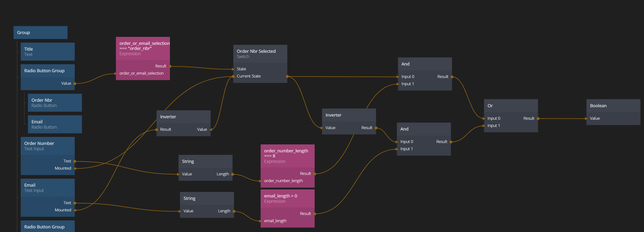
Task: Select the Boolean node header
Action: [x=613, y=106]
